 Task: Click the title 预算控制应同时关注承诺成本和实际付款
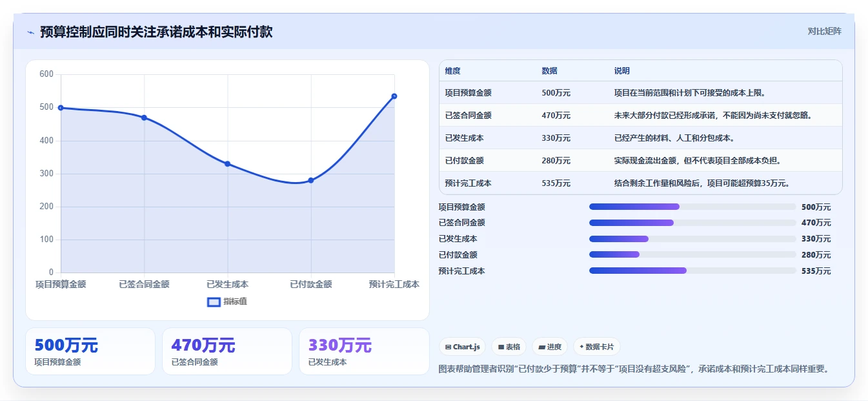[156, 32]
